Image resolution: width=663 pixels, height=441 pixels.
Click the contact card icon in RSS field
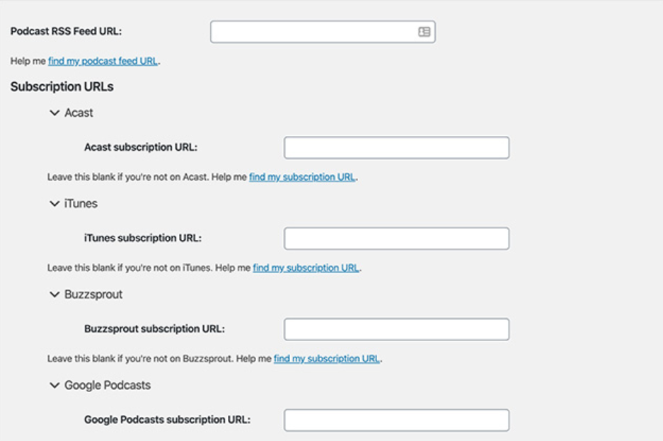pyautogui.click(x=424, y=32)
